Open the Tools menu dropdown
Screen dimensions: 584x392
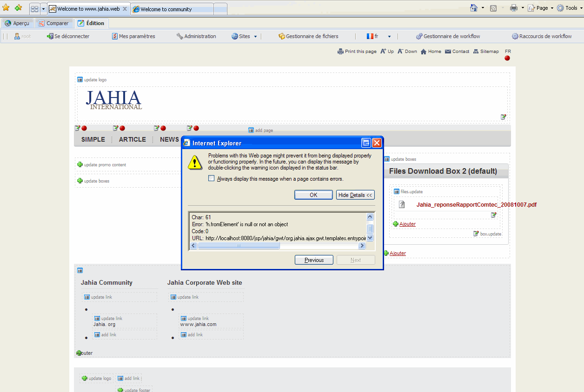pyautogui.click(x=570, y=8)
